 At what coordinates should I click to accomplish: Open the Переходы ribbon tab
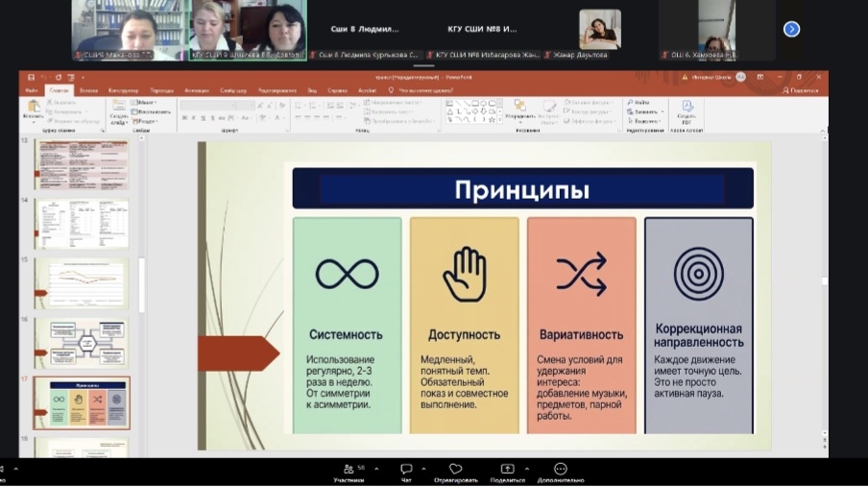pyautogui.click(x=162, y=90)
